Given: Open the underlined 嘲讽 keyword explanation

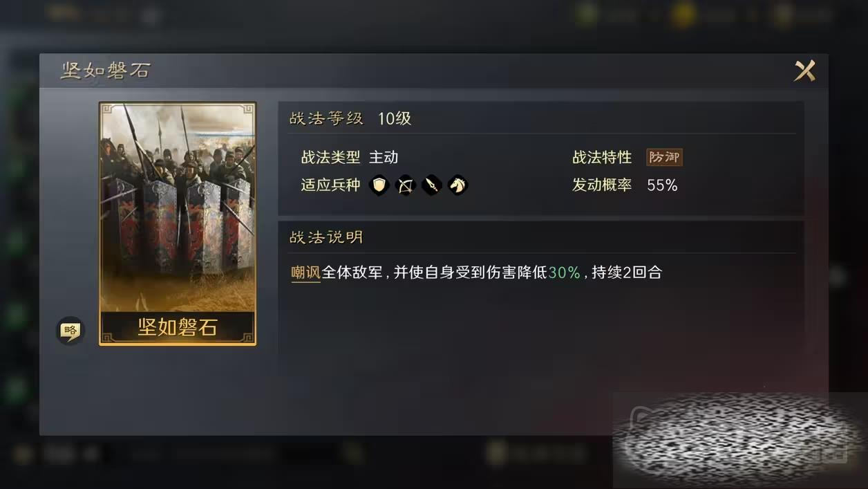Looking at the screenshot, I should [x=305, y=273].
